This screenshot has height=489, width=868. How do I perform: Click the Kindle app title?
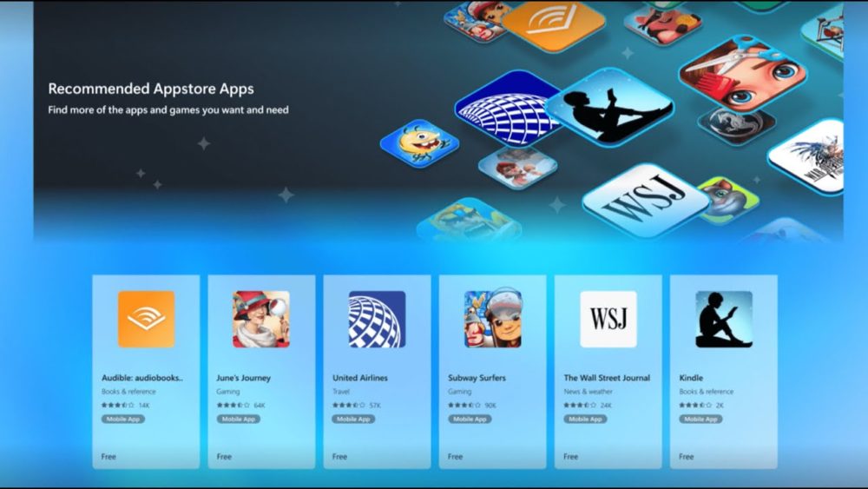click(691, 378)
